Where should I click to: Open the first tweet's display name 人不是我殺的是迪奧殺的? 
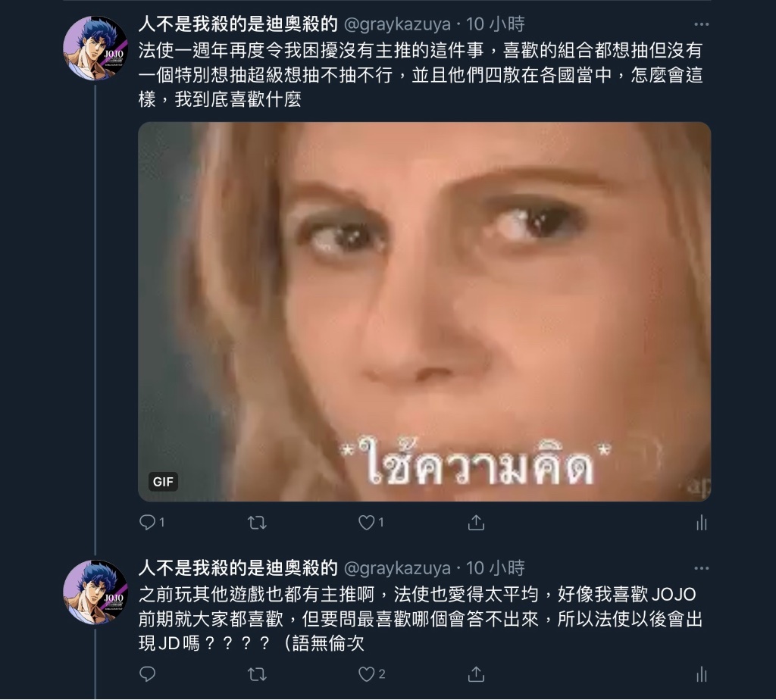pyautogui.click(x=238, y=23)
